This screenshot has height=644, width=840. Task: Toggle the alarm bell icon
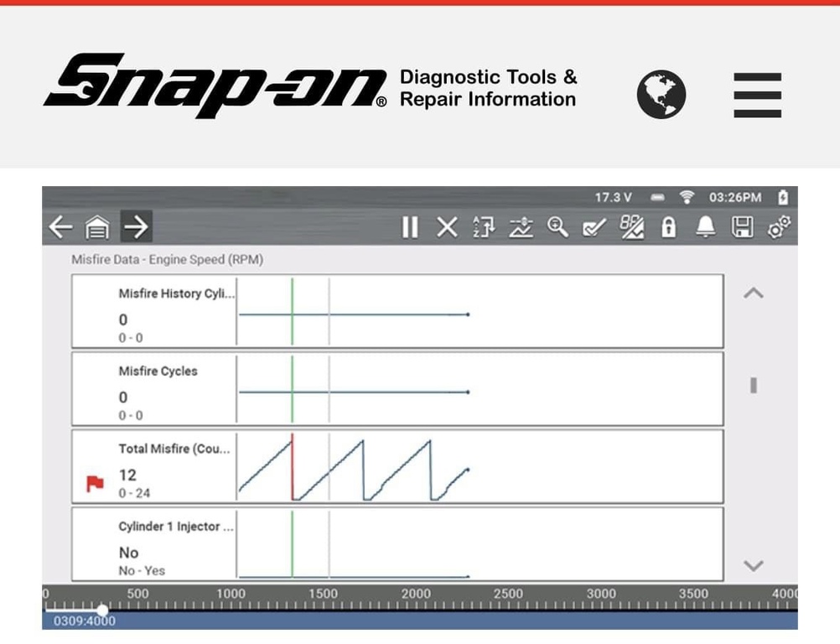tap(706, 227)
